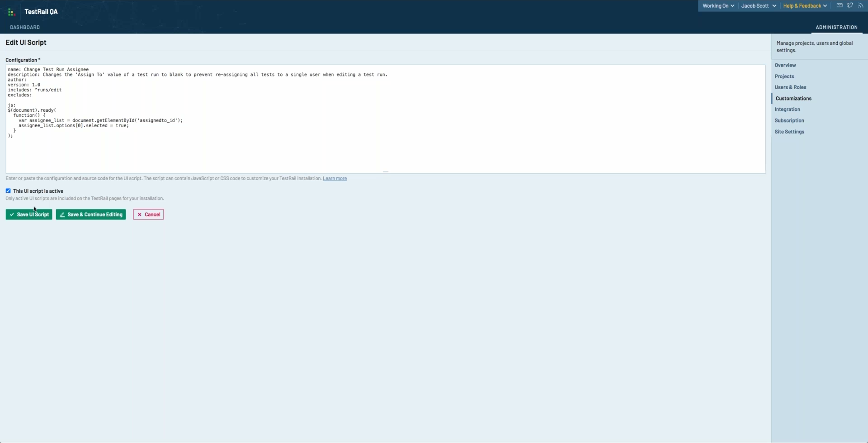This screenshot has height=443, width=868.
Task: Expand the Help & Feedback menu
Action: click(805, 6)
